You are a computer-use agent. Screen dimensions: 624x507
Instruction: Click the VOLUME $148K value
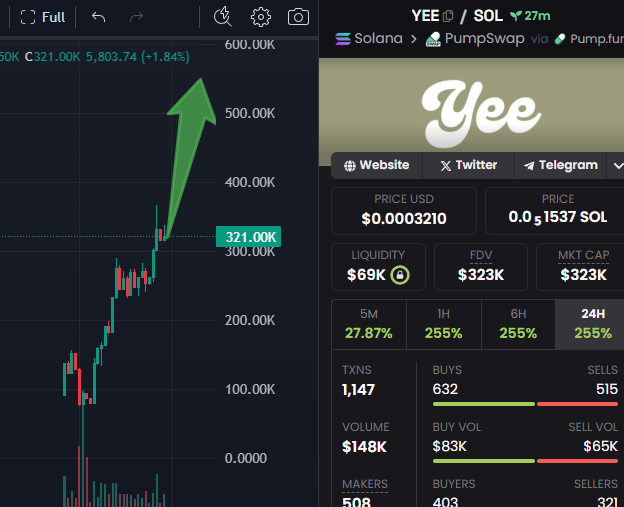tap(364, 447)
